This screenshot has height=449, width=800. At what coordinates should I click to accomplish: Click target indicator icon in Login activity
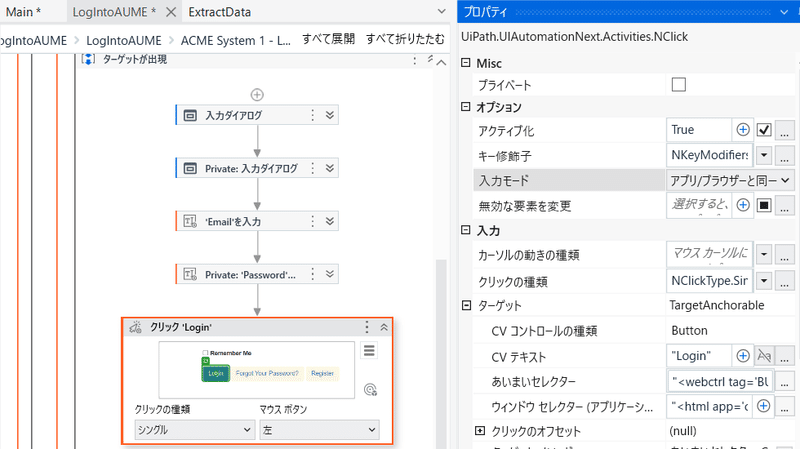(x=370, y=390)
